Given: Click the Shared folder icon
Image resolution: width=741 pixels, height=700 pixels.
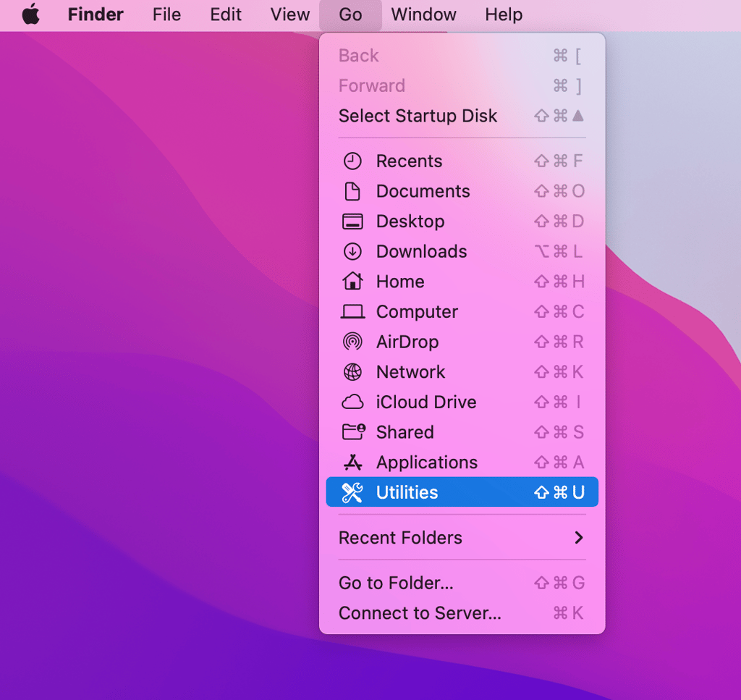Looking at the screenshot, I should pyautogui.click(x=353, y=431).
